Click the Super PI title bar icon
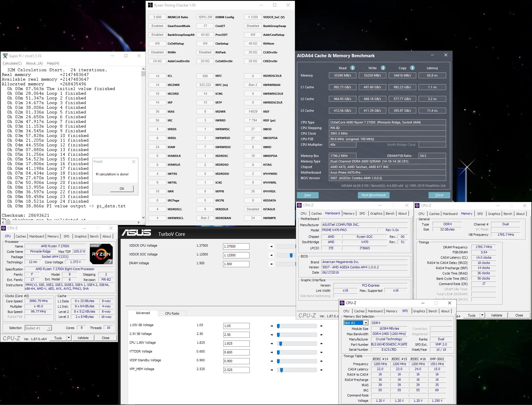 (x=5, y=56)
